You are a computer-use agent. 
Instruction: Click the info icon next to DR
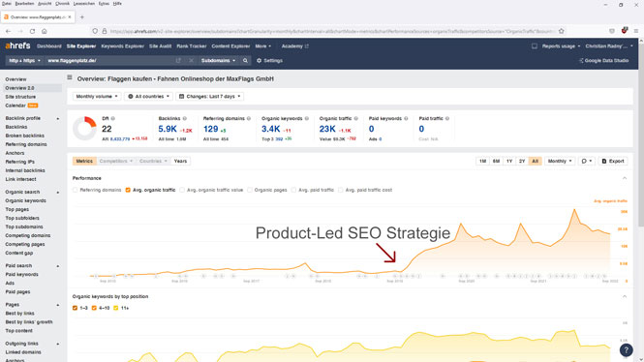point(113,119)
